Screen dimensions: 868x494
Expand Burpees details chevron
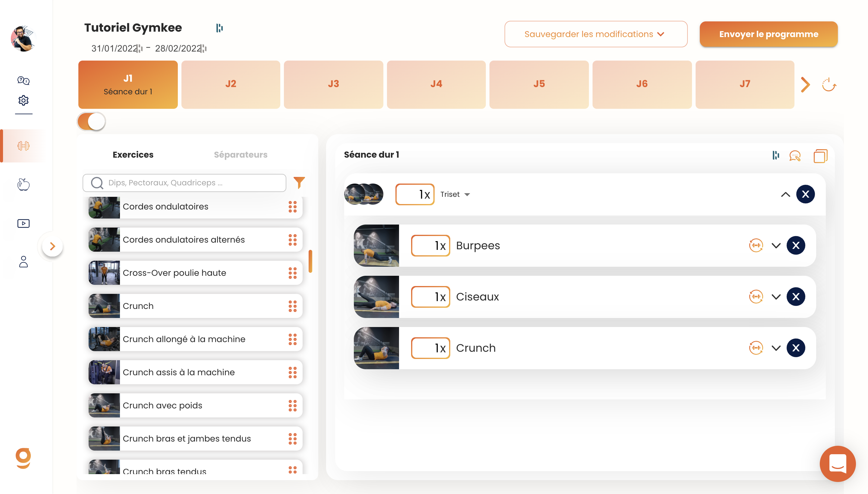point(776,246)
